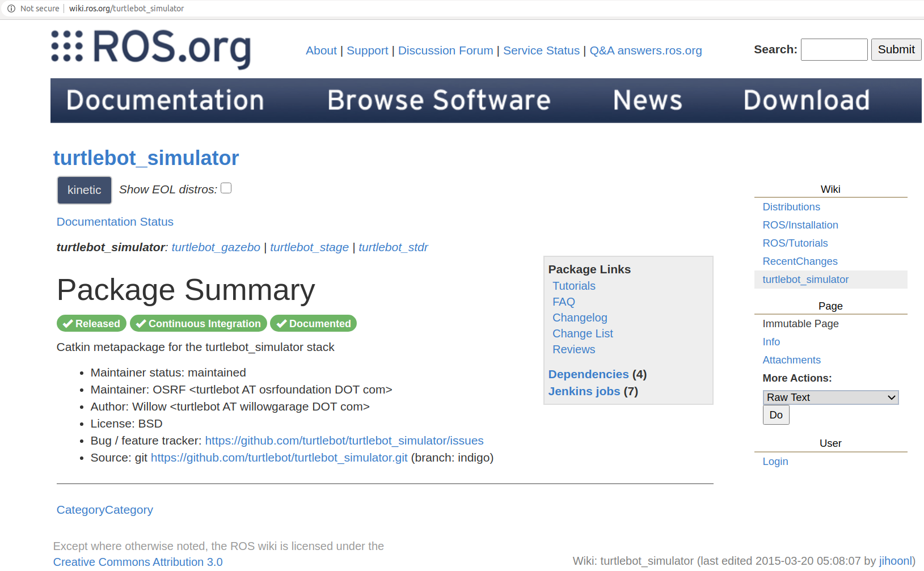Screen dimensions: 924x571
Task: Open Documentation Status link
Action: [115, 222]
